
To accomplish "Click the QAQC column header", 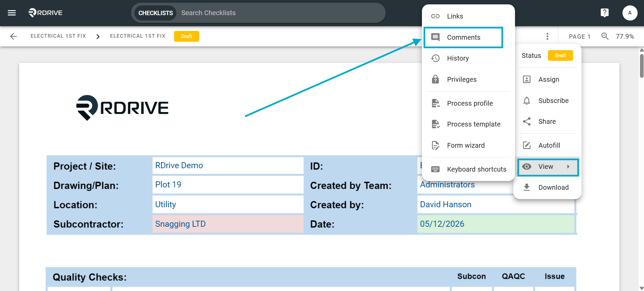I will (513, 276).
